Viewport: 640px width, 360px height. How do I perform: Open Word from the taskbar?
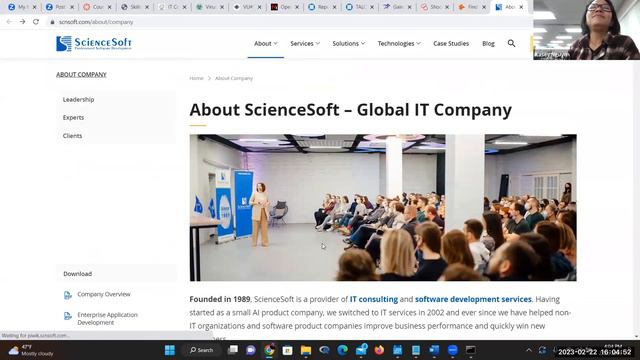tap(434, 350)
